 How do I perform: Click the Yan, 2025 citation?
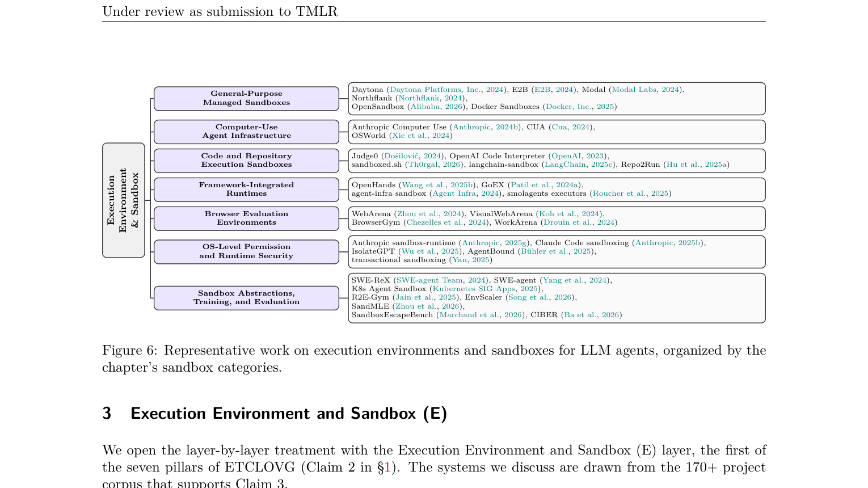click(471, 260)
